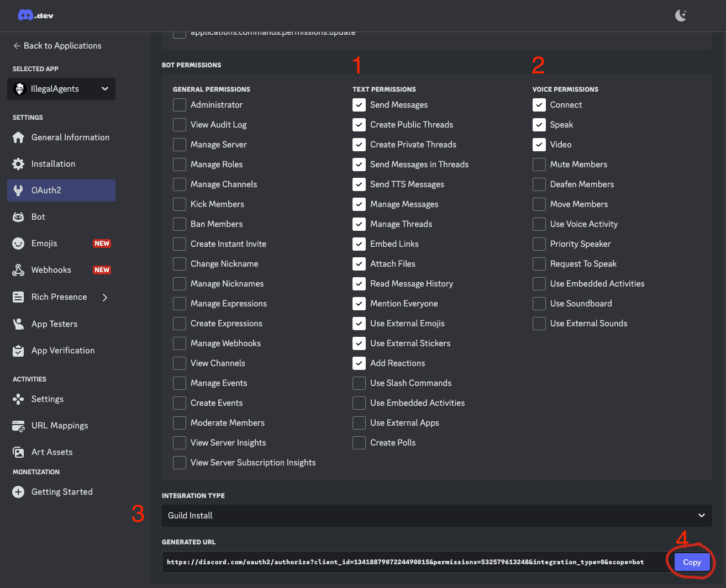Uncheck the Speak voice permission
726x588 pixels.
click(x=539, y=125)
